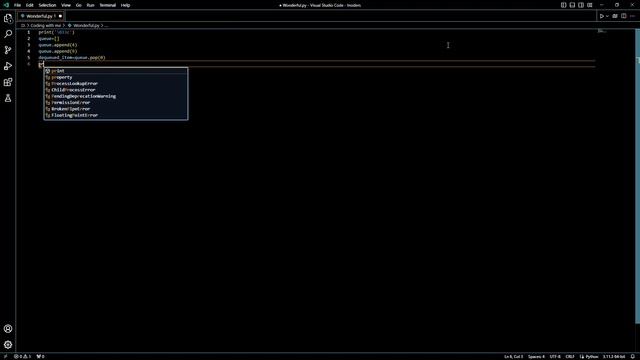The image size is (640, 360).
Task: Toggle the secondary side bar layout icon
Action: click(581, 5)
